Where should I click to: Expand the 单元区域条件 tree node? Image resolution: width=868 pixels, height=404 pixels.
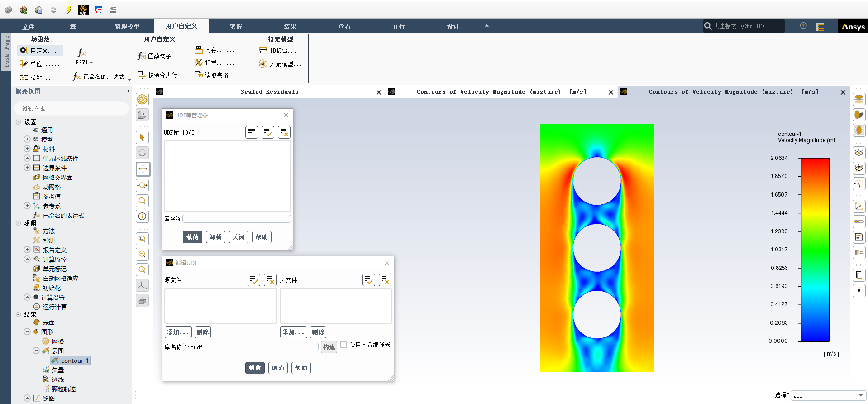click(27, 158)
